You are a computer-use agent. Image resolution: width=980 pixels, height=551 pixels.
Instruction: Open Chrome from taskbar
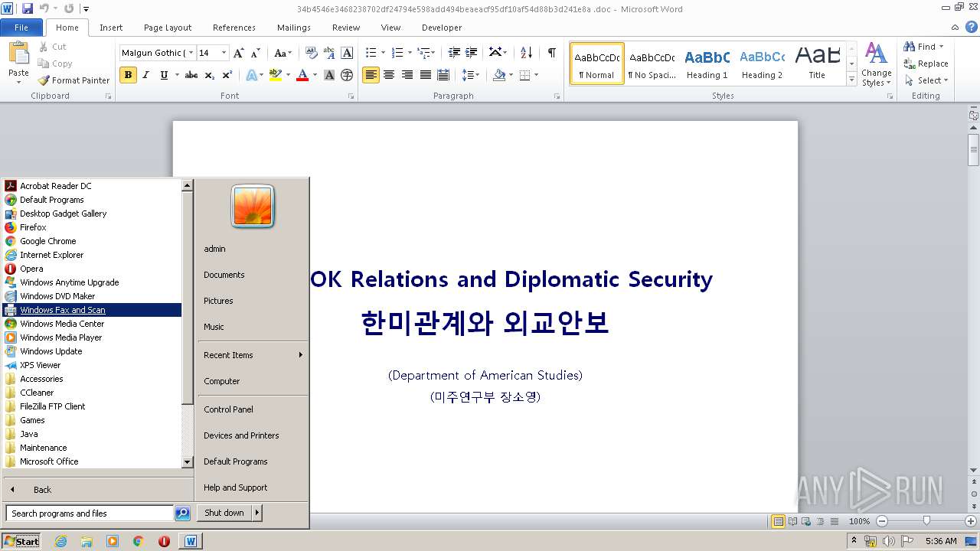click(138, 541)
